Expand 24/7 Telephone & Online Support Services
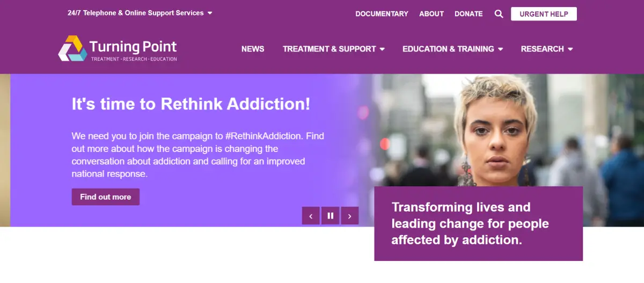The image size is (644, 283). pyautogui.click(x=140, y=13)
